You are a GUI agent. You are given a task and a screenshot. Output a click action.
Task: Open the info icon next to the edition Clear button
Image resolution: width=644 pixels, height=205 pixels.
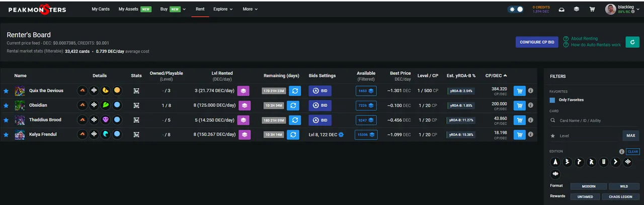point(622,152)
